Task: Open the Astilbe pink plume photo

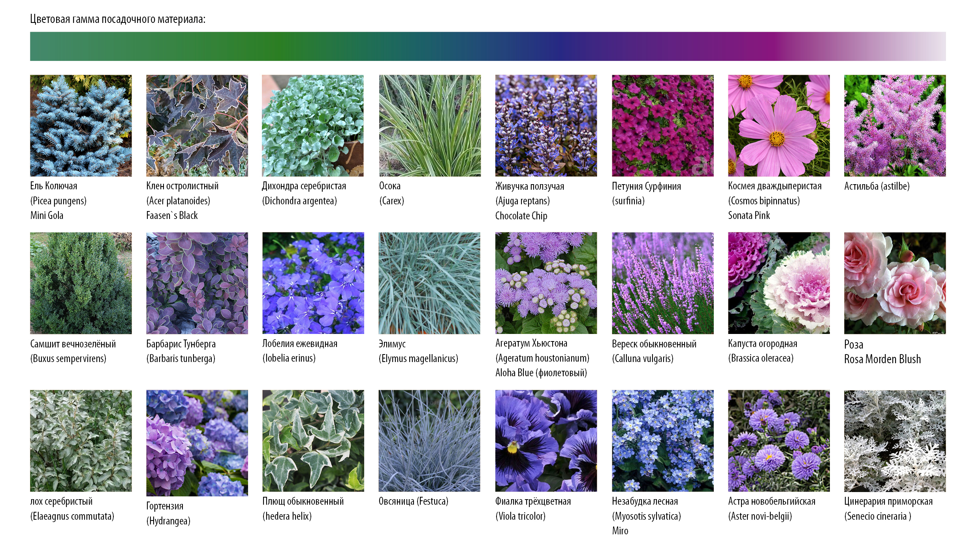Action: 895,126
